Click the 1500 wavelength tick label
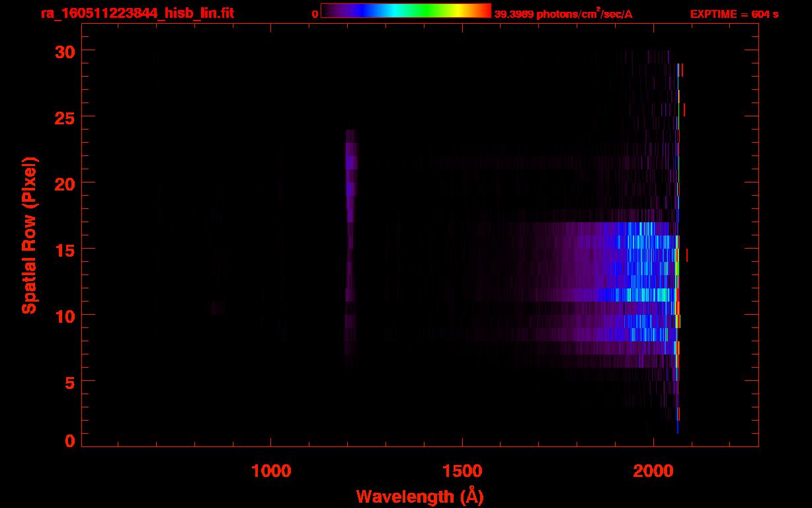The width and height of the screenshot is (812, 508). (x=462, y=470)
